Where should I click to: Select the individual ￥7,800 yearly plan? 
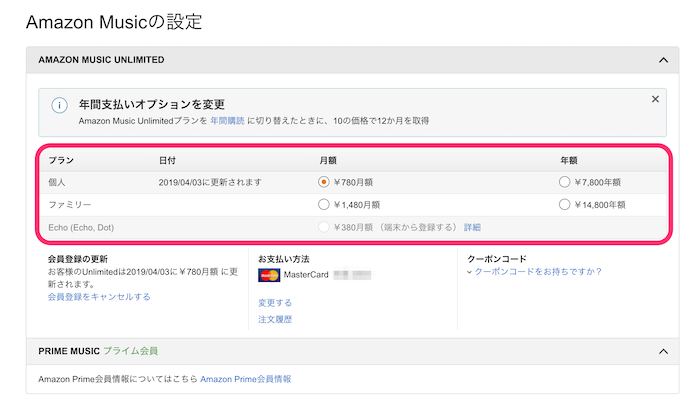565,182
